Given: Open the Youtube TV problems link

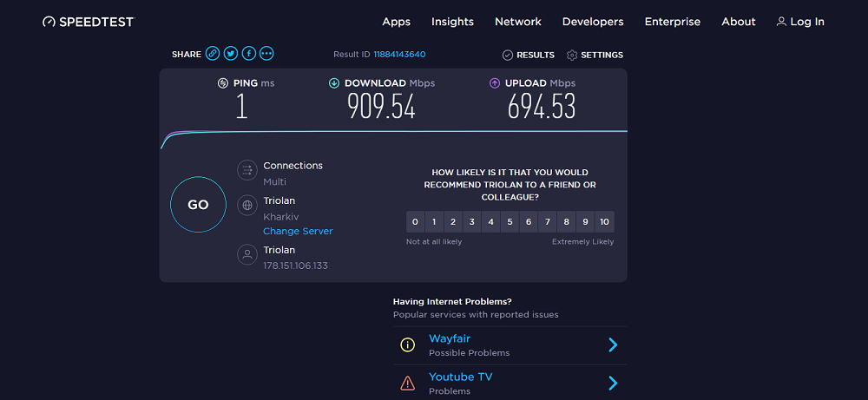Looking at the screenshot, I should click(461, 377).
